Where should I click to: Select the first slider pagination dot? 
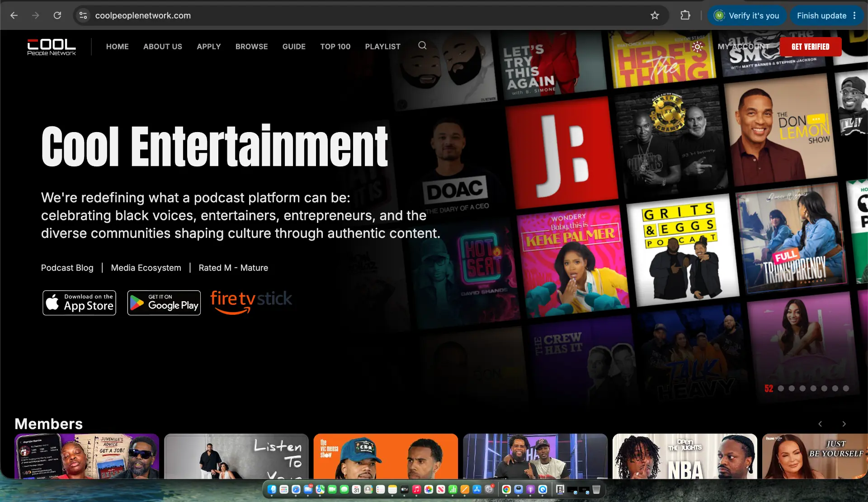781,388
